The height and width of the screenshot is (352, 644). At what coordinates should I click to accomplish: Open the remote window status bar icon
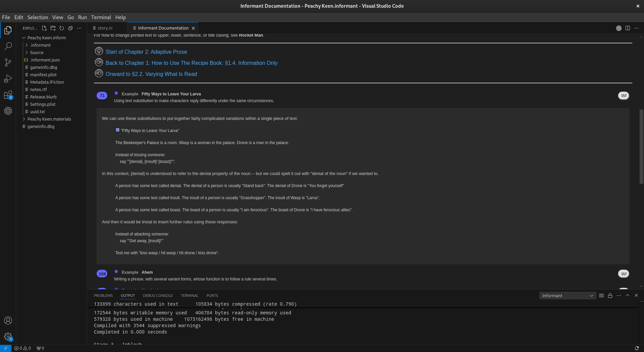pos(6,348)
